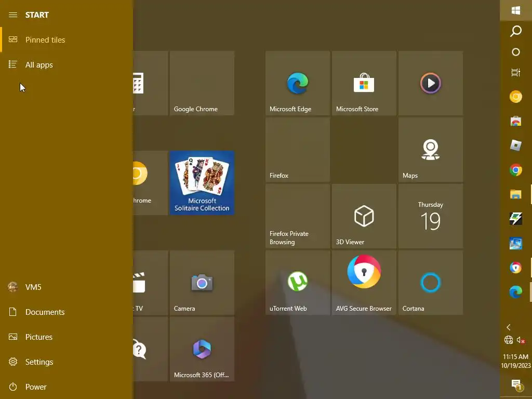Open Microsoft Edge from taskbar

[516, 292]
